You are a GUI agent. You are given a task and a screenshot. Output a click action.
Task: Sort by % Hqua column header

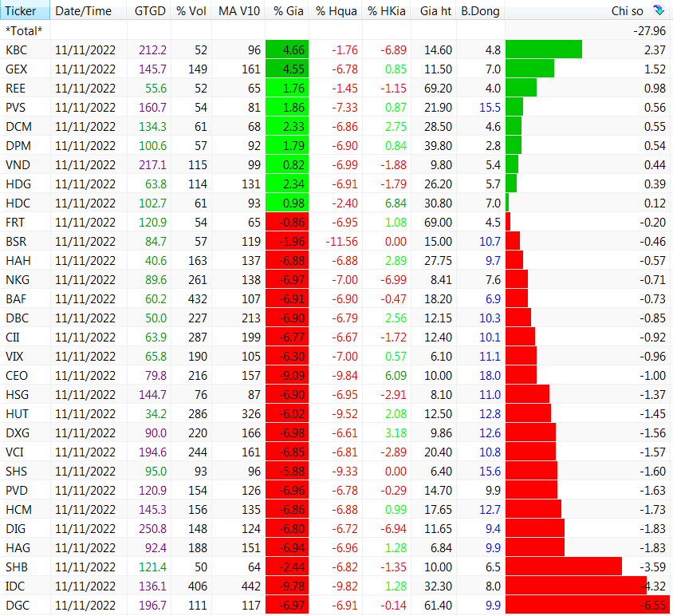pyautogui.click(x=336, y=10)
